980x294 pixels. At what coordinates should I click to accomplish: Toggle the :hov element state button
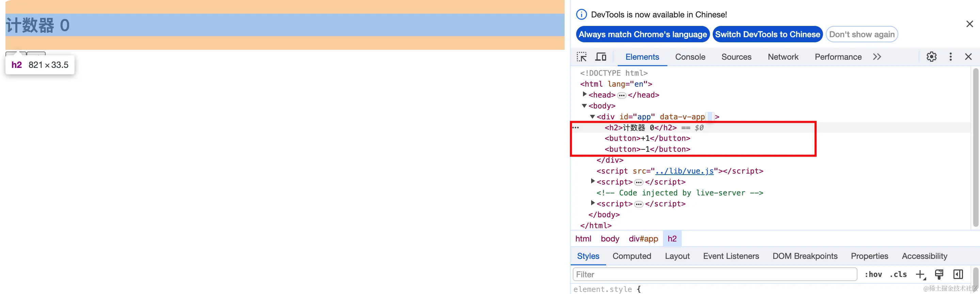(x=873, y=274)
